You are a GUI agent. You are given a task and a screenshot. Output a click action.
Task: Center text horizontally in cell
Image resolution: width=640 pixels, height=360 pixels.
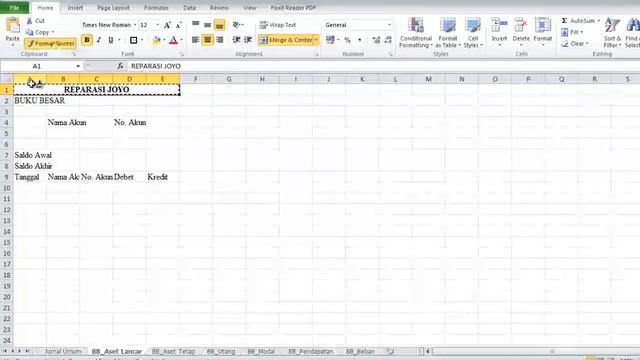coord(207,40)
